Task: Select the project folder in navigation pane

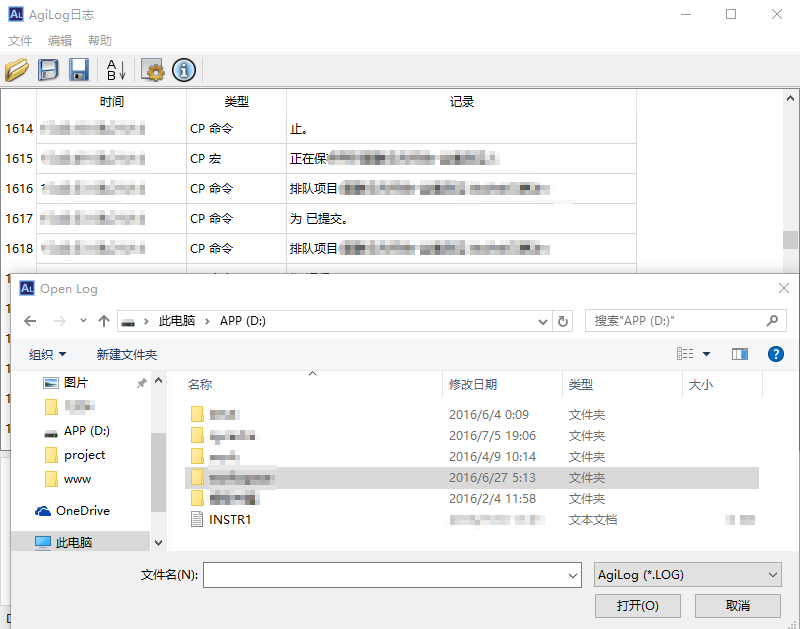Action: pyautogui.click(x=84, y=455)
